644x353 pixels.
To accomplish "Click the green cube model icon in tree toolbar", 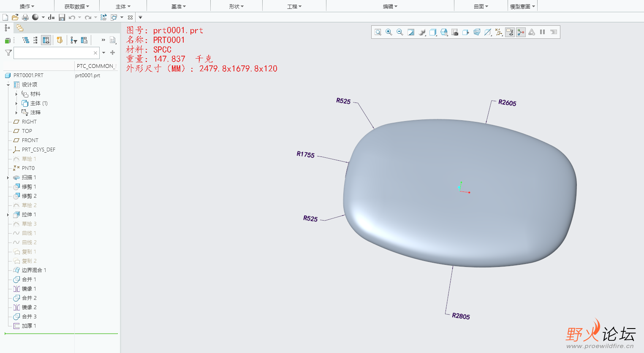I will pos(8,40).
